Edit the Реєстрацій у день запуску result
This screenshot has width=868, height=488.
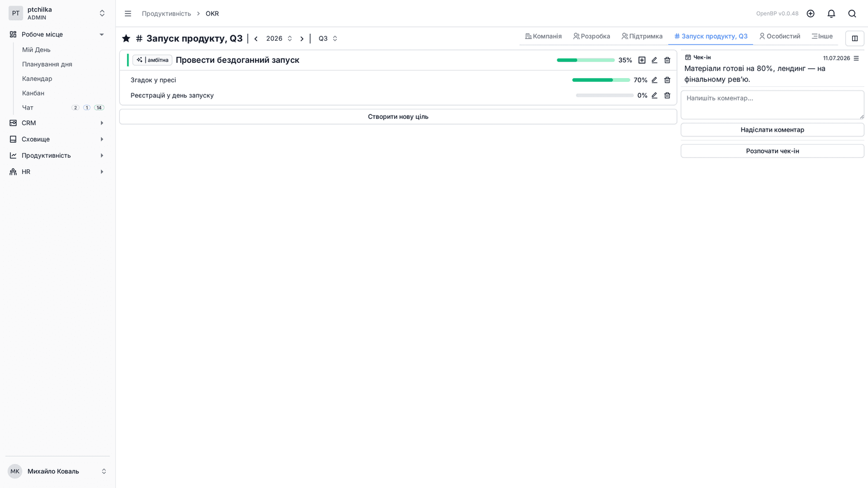(x=654, y=95)
